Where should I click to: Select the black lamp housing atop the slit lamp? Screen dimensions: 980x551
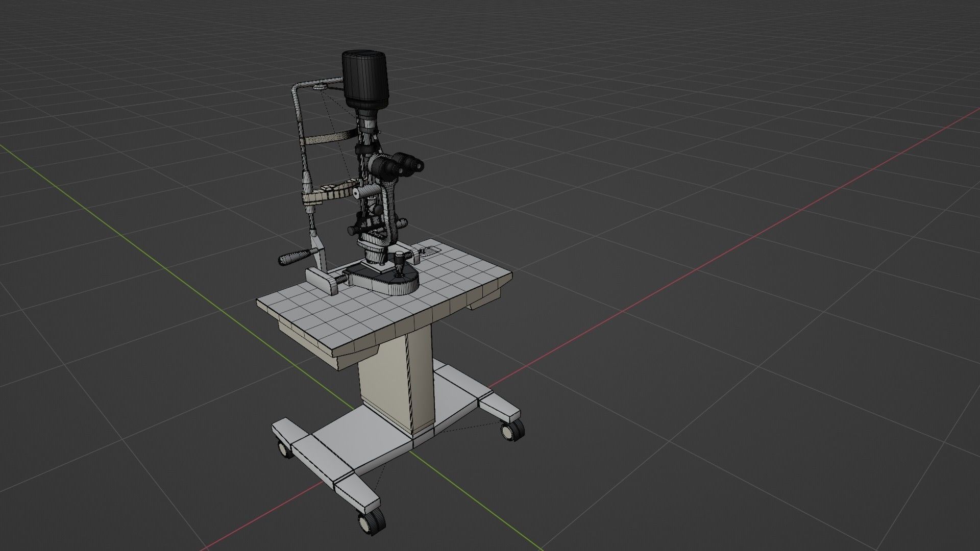(x=365, y=79)
